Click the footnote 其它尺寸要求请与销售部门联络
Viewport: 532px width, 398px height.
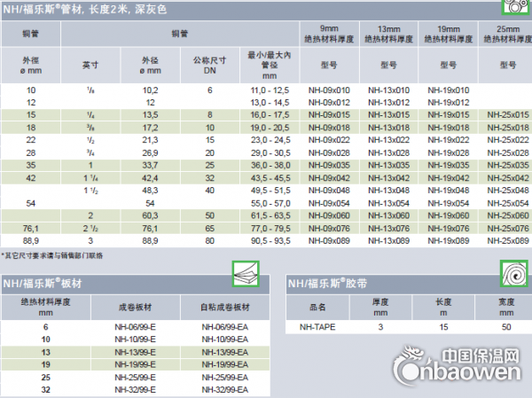click(x=52, y=255)
